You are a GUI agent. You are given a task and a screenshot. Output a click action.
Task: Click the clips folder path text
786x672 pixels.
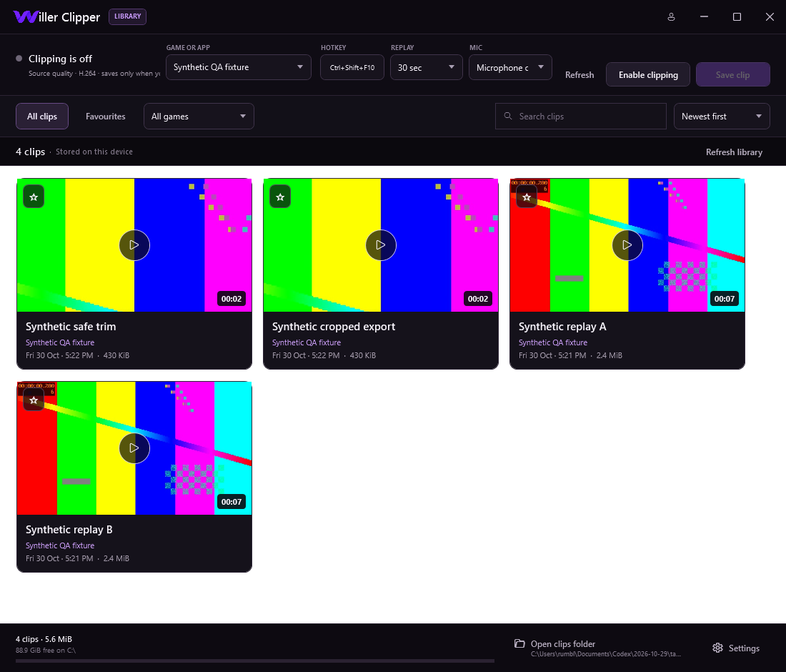point(606,654)
